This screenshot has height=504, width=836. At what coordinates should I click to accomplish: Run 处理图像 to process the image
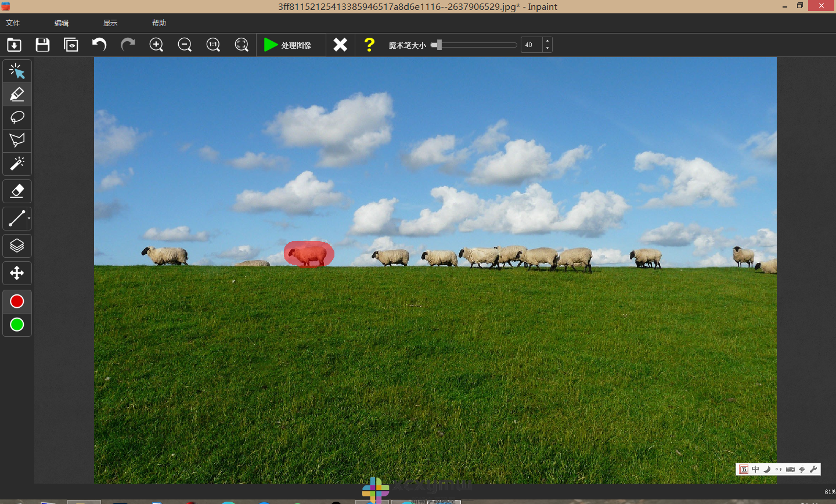pos(288,45)
